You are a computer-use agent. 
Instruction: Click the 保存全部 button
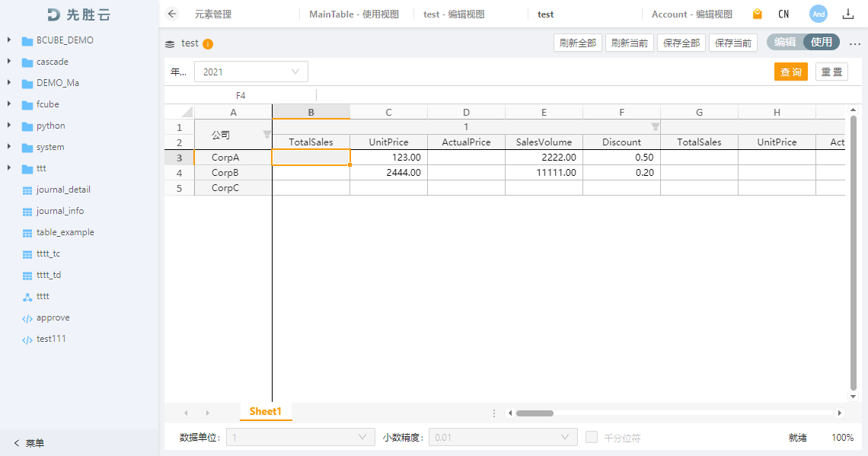681,43
